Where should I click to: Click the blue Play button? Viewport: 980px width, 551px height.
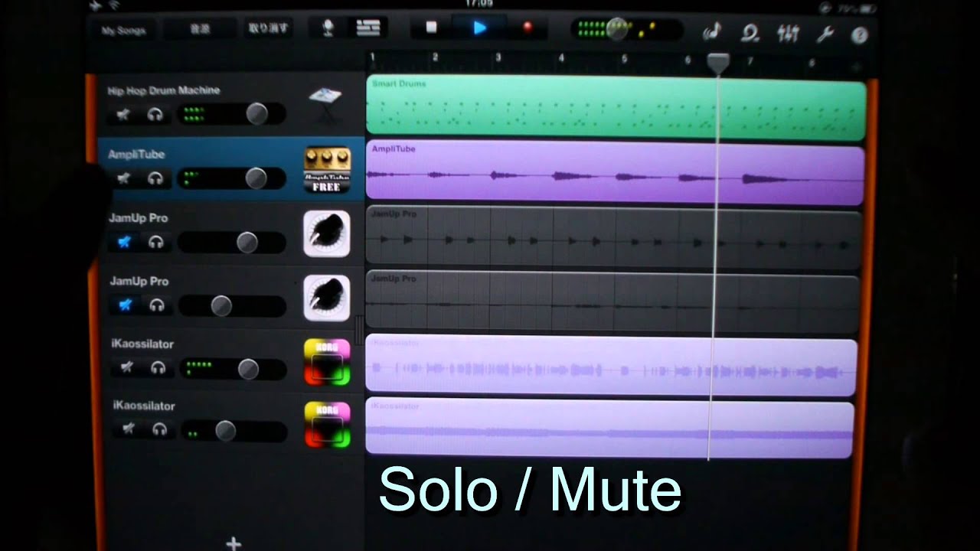click(x=479, y=28)
